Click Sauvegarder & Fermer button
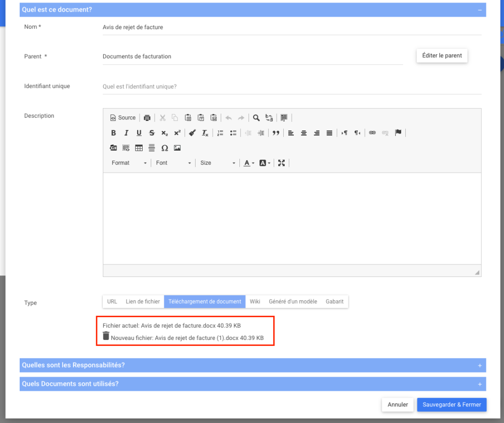This screenshot has width=504, height=423. tap(452, 405)
